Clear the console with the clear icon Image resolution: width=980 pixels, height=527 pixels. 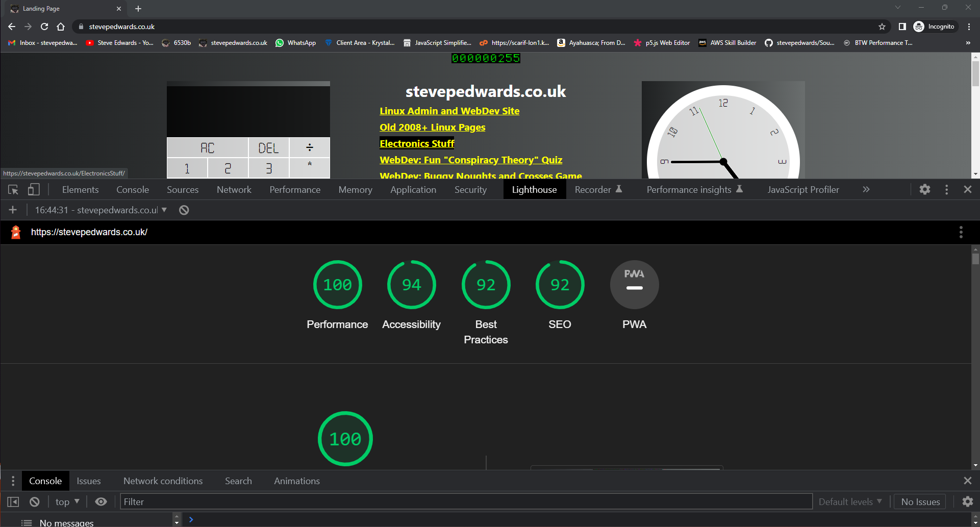[35, 502]
